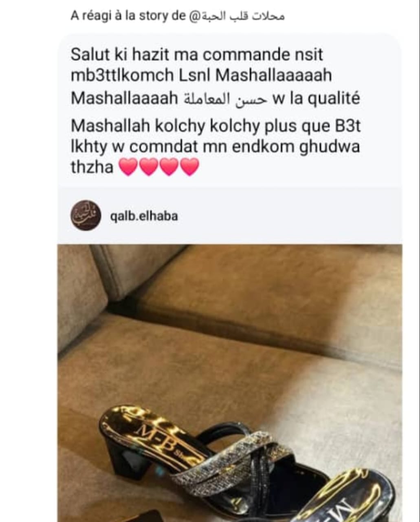The width and height of the screenshot is (420, 522).
Task: Click the second sandal's gold insole
Action: tap(350, 495)
